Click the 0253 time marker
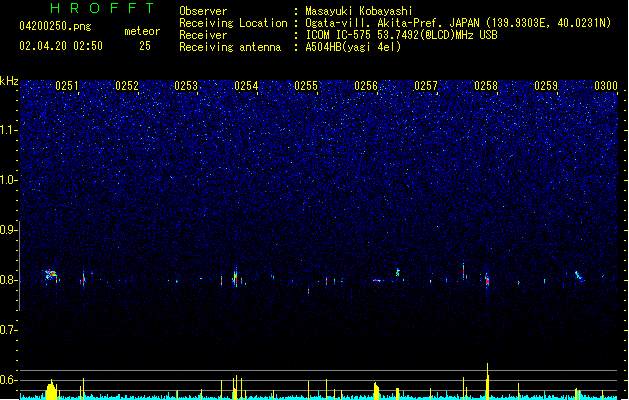 [x=186, y=86]
